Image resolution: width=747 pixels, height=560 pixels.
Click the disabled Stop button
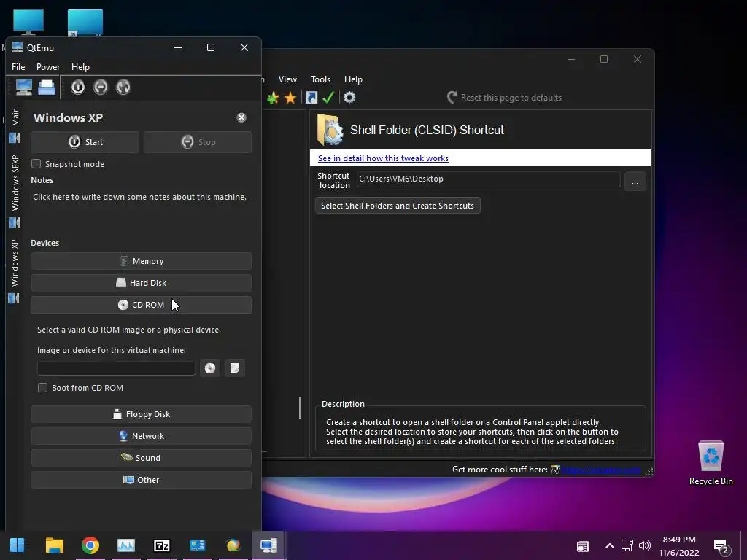[x=198, y=142]
